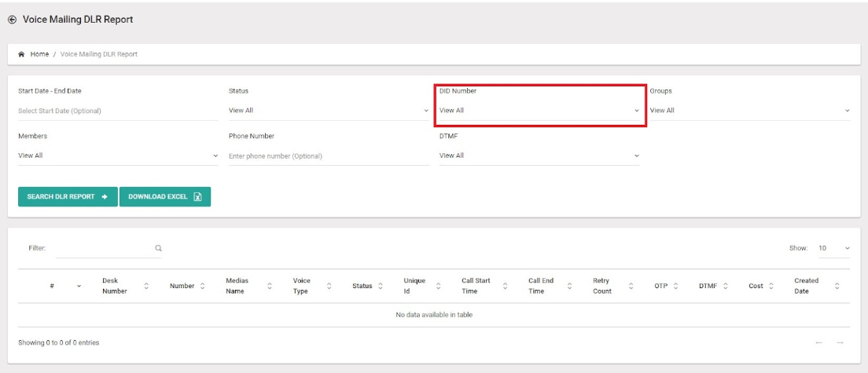Sort table by Call End Time

[549, 286]
